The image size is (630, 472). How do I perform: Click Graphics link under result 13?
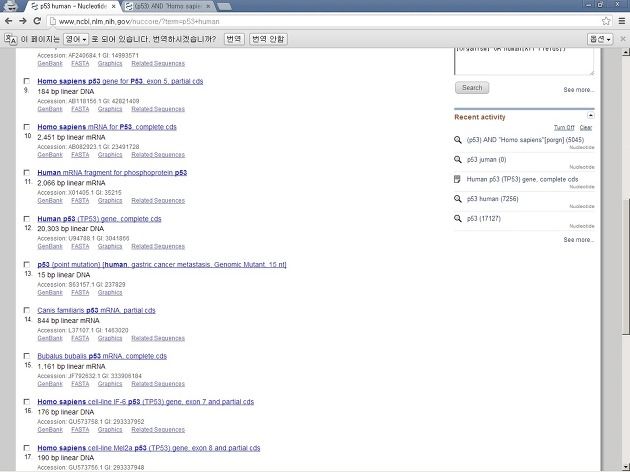[110, 292]
